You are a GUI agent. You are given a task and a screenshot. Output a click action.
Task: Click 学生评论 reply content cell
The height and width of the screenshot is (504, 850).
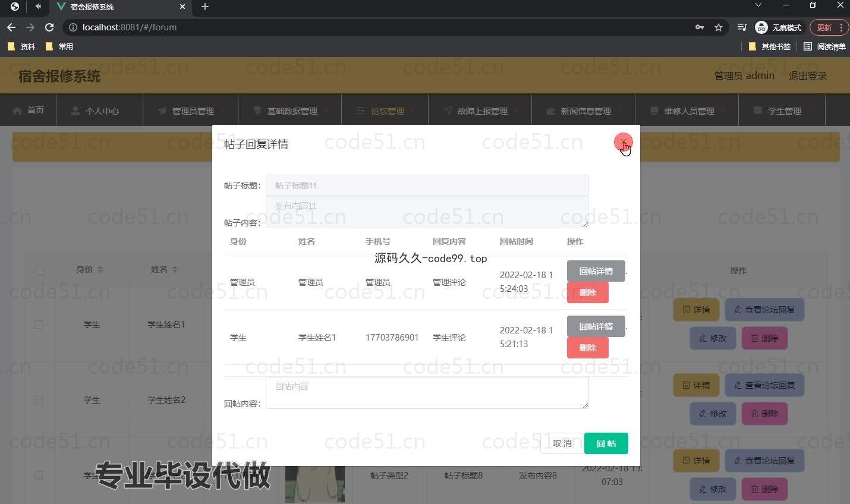[449, 338]
